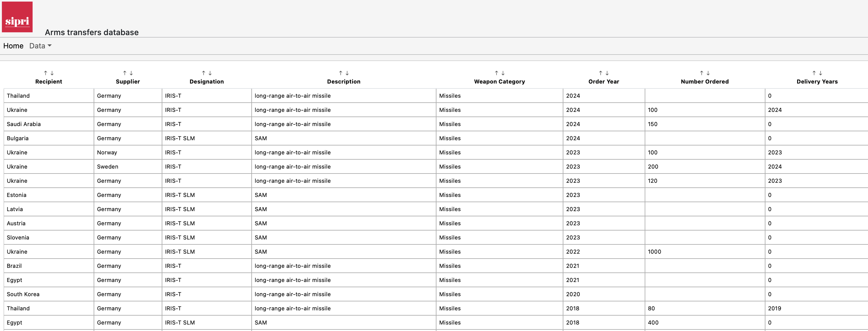This screenshot has width=868, height=331.
Task: Go to the Home menu item
Action: 14,46
